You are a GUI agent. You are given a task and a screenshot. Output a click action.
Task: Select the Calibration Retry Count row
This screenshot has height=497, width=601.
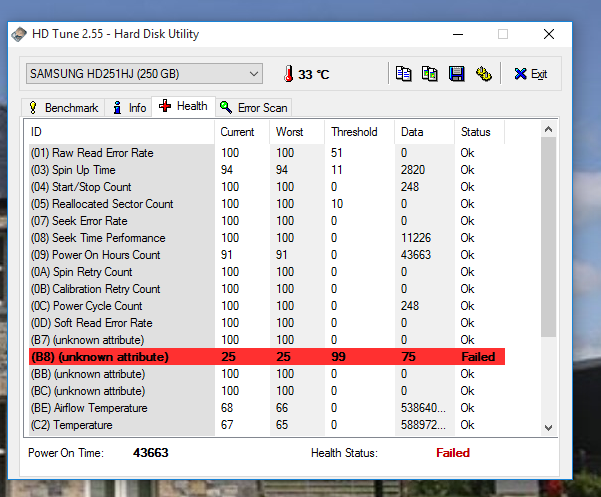click(267, 289)
